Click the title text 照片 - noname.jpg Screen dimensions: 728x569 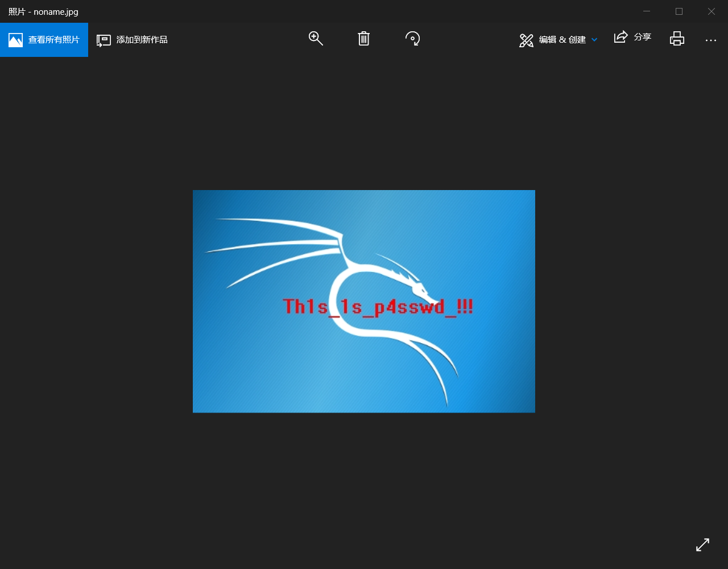point(43,12)
